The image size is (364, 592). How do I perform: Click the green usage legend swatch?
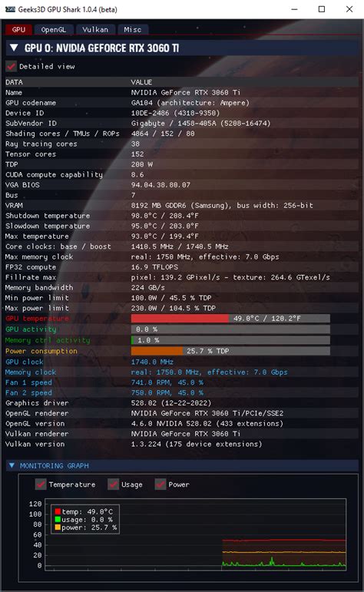click(58, 520)
